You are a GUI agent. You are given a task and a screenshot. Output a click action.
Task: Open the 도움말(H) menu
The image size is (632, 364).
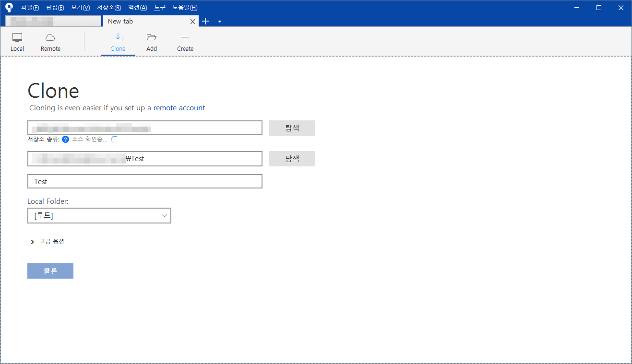point(185,8)
